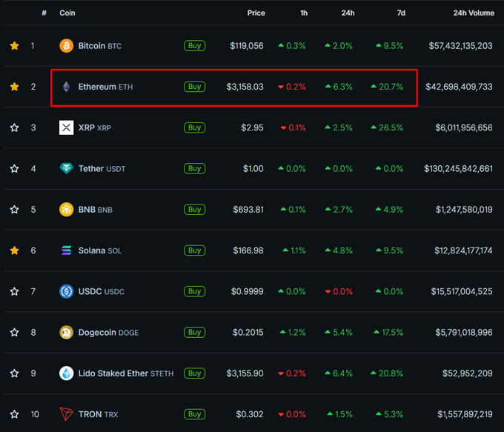Click Lido Staked Ether price $3,155.90
This screenshot has width=504, height=432.
pyautogui.click(x=245, y=373)
